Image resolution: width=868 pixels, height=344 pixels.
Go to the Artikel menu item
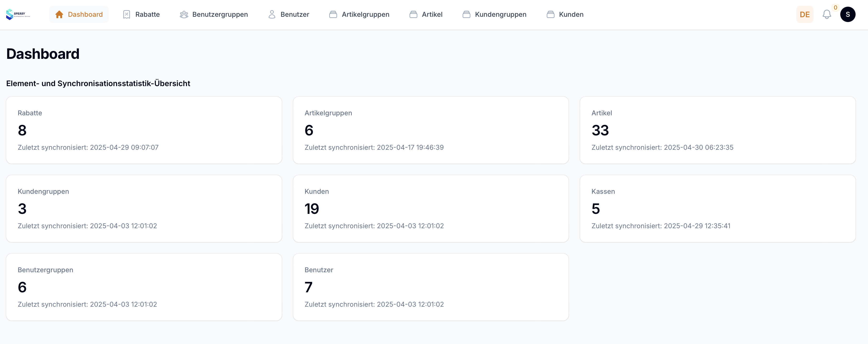pyautogui.click(x=426, y=15)
